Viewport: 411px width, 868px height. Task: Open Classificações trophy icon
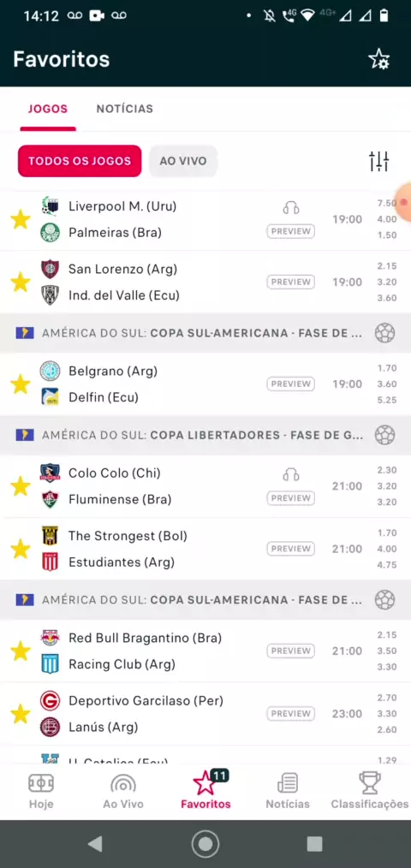pyautogui.click(x=369, y=791)
